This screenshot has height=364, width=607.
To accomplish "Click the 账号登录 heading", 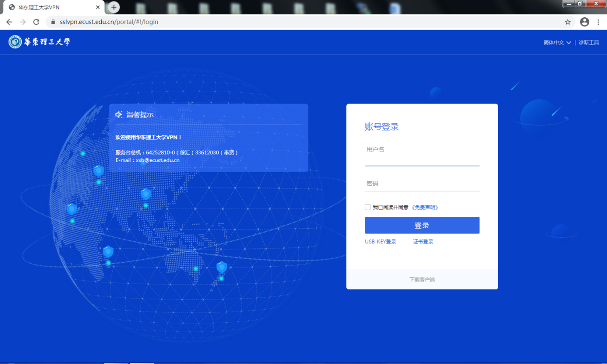I will pyautogui.click(x=382, y=127).
